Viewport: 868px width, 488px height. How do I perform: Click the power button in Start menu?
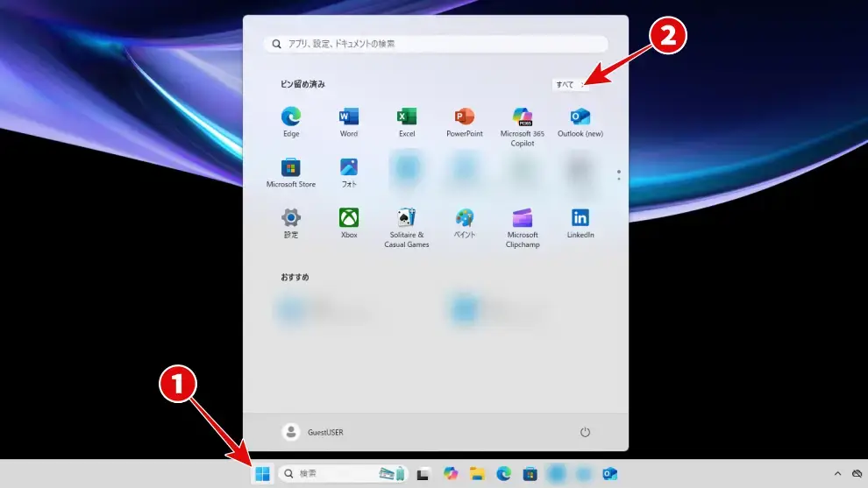coord(585,432)
